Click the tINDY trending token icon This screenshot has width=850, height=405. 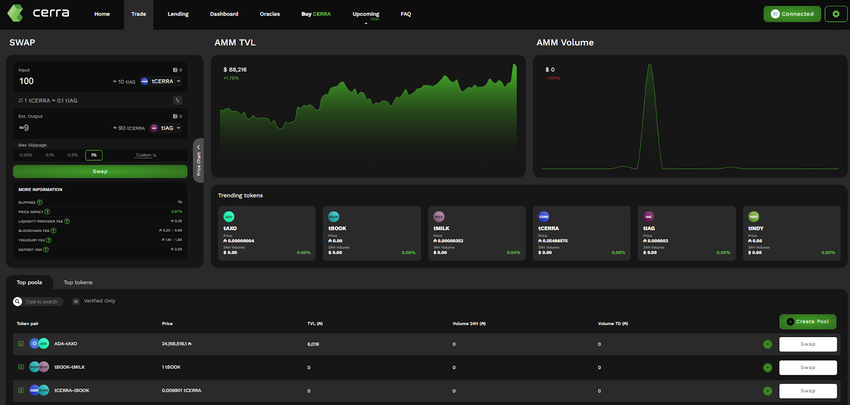point(754,216)
